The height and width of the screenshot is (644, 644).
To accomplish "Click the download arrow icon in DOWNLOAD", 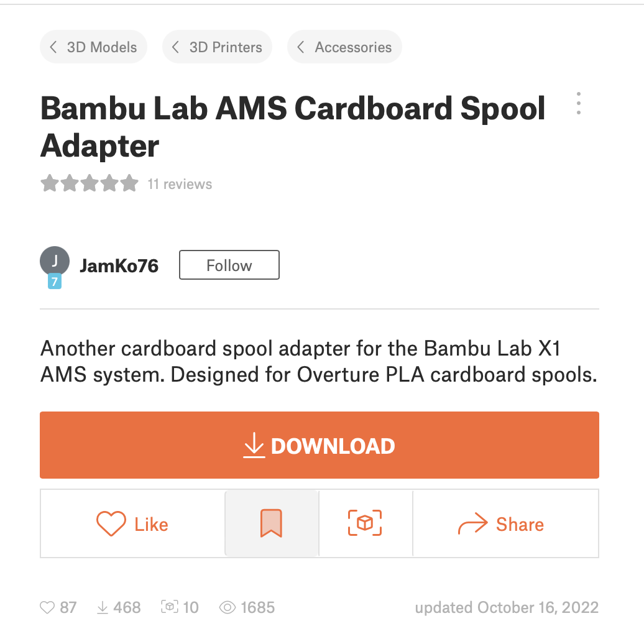I will pyautogui.click(x=254, y=445).
